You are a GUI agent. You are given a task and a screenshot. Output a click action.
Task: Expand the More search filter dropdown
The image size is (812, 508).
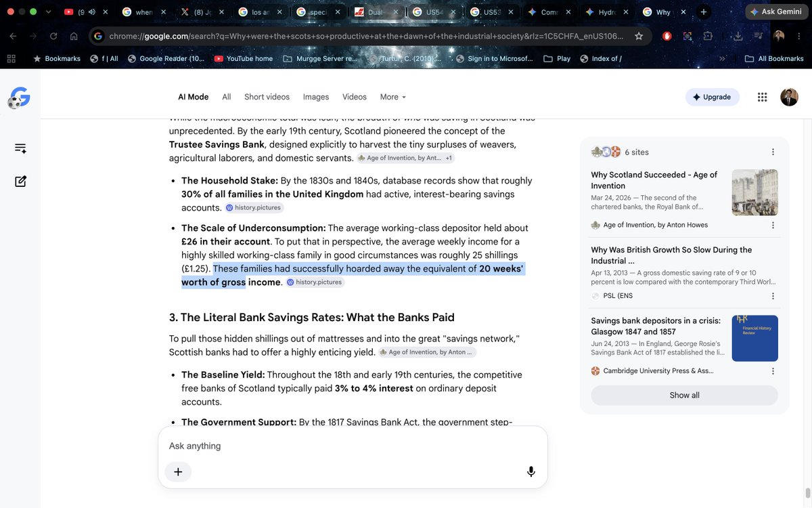pyautogui.click(x=393, y=97)
